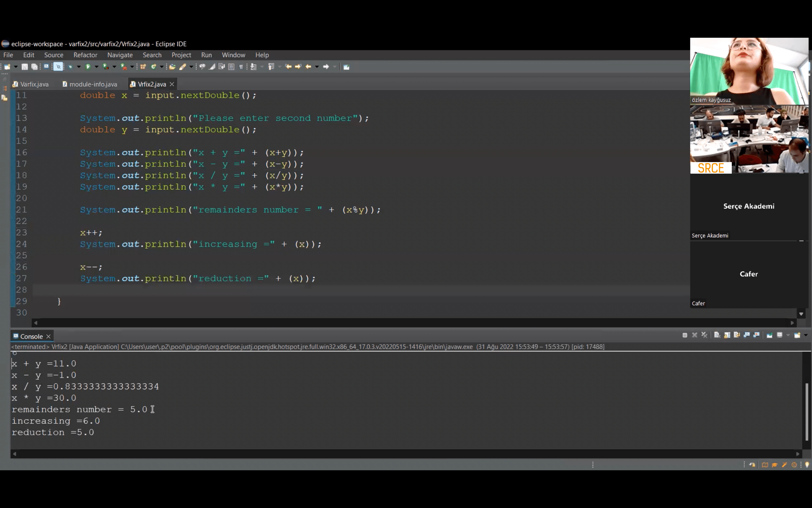Click the Save All toolbar icon
This screenshot has height=508, width=812.
coord(35,67)
